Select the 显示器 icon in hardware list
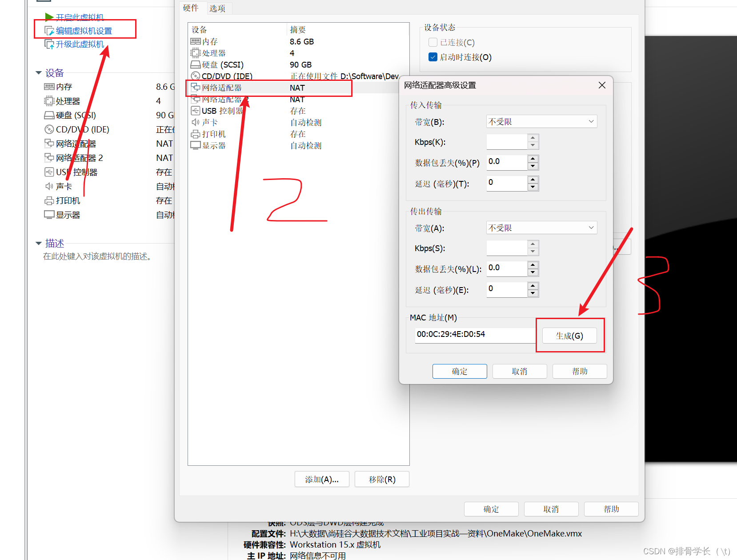Screen dimensions: 737x560 [x=196, y=145]
